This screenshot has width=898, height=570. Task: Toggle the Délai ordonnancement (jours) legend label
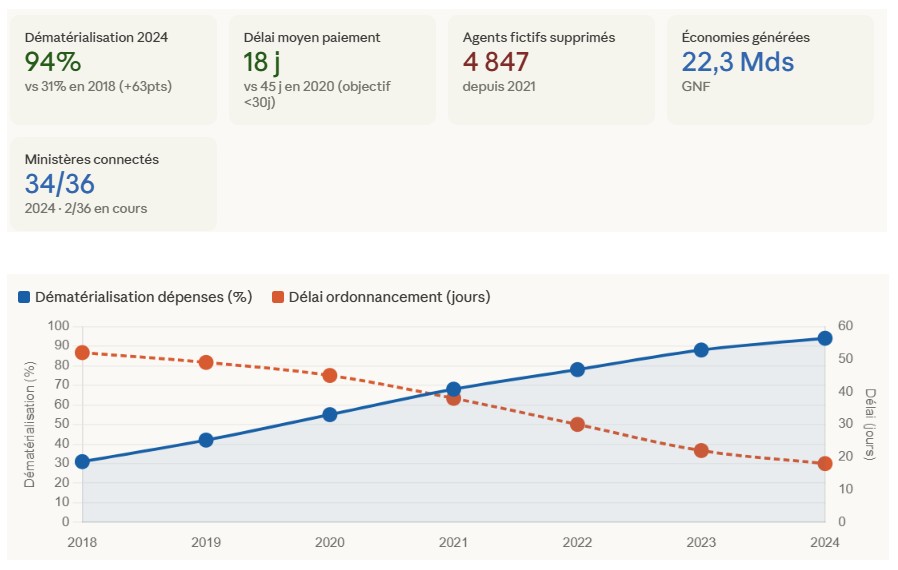pyautogui.click(x=390, y=297)
